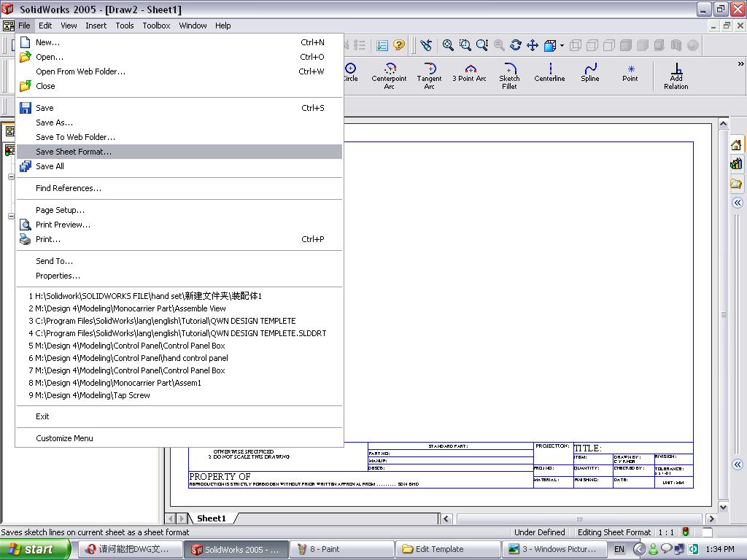Select the Sketch Fillet tool
Screen dimensions: 747x560
[x=509, y=76]
